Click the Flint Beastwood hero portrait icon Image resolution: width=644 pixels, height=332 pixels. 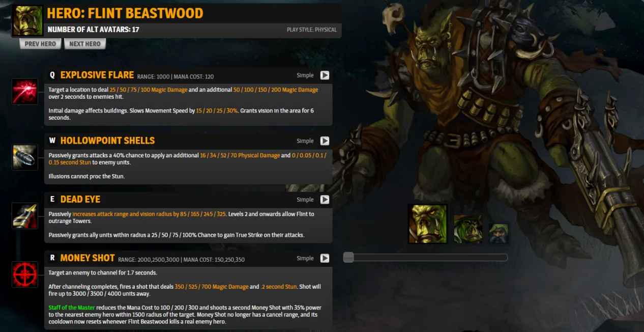(27, 21)
